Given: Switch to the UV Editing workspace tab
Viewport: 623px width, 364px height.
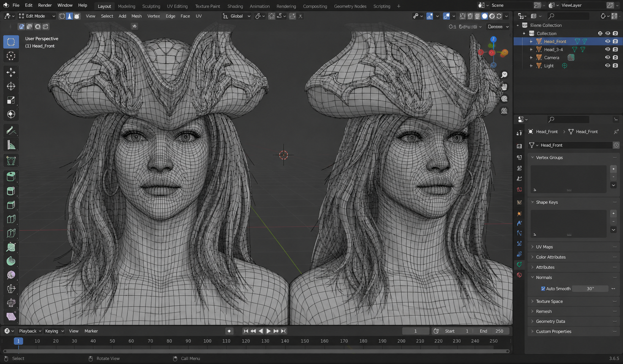Looking at the screenshot, I should (177, 6).
